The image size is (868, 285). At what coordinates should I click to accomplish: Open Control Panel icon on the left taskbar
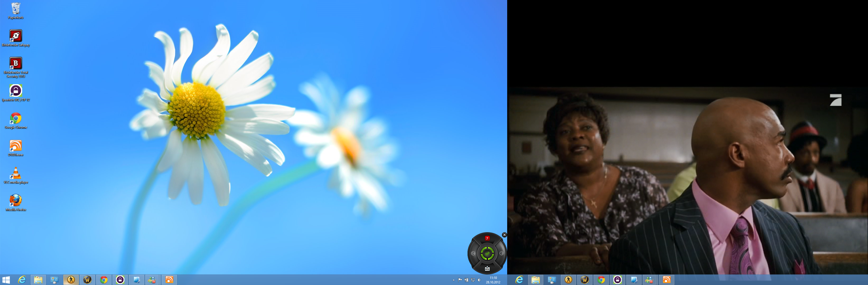point(54,280)
